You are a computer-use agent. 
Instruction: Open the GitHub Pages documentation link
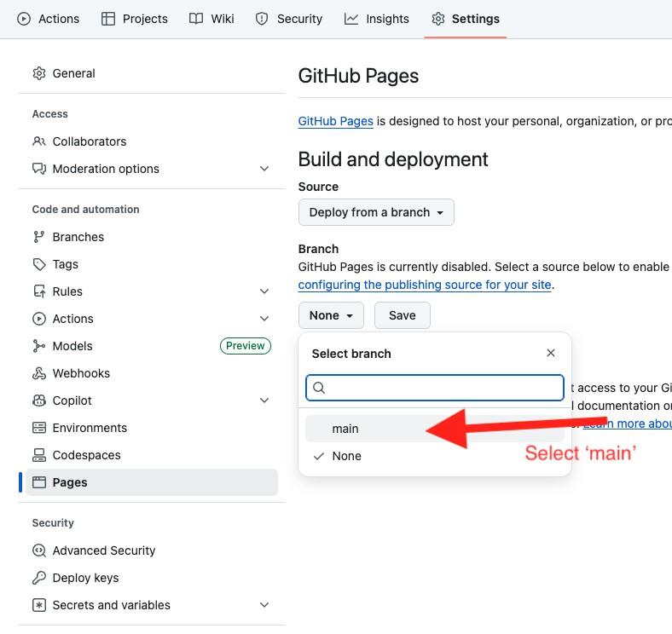tap(335, 121)
